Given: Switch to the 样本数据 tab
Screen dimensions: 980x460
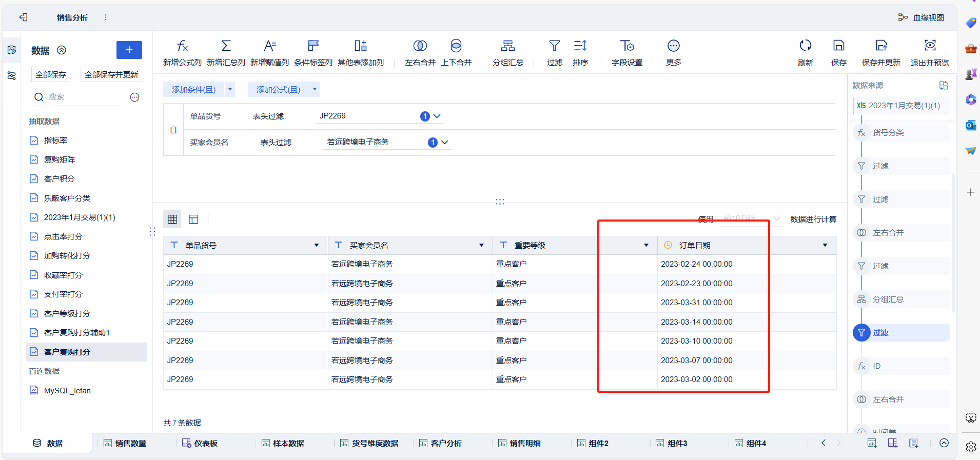Looking at the screenshot, I should click(x=283, y=443).
